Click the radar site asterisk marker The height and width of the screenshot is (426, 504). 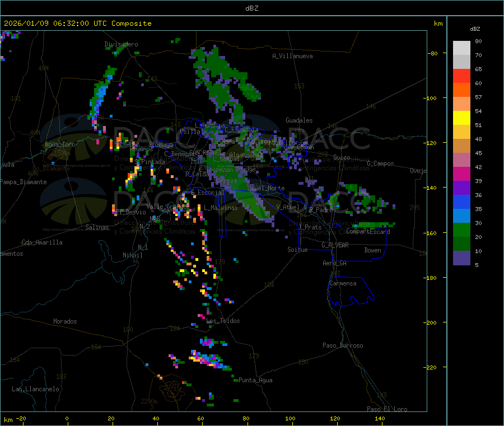click(10, 52)
